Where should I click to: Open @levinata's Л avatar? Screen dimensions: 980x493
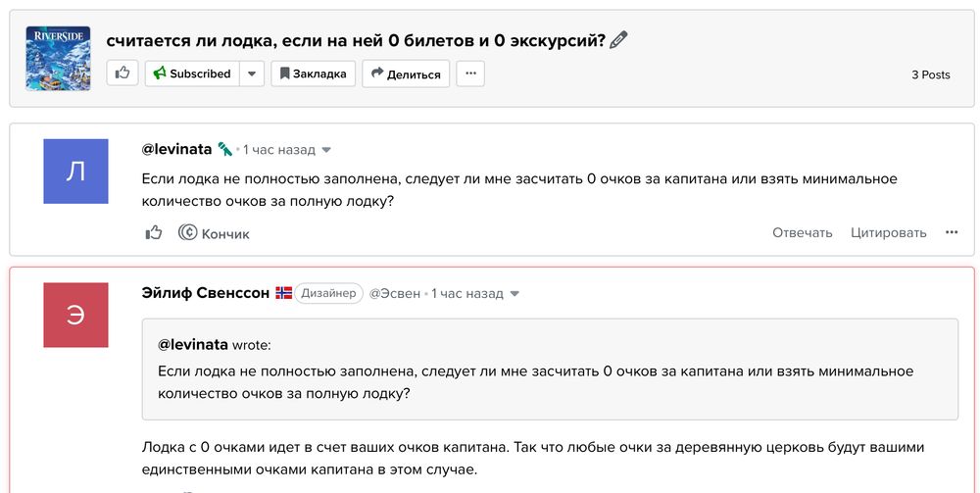click(75, 172)
